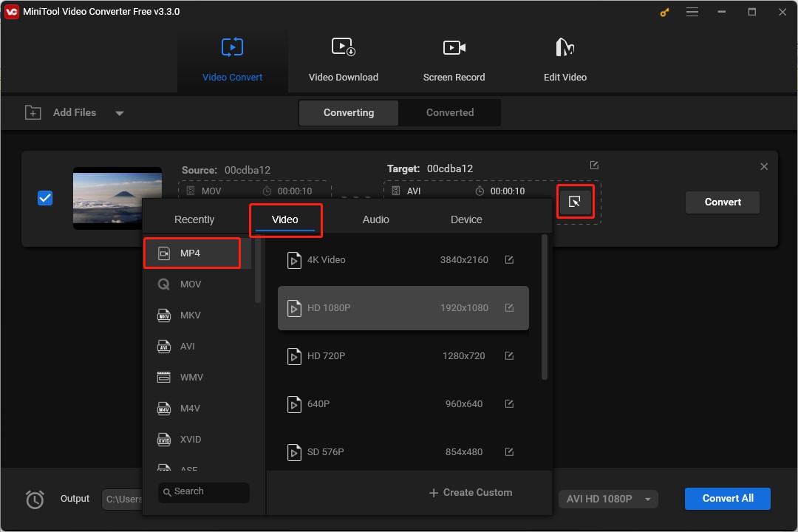Click the Convert All button
Screen dimensions: 798x532
pyautogui.click(x=727, y=499)
